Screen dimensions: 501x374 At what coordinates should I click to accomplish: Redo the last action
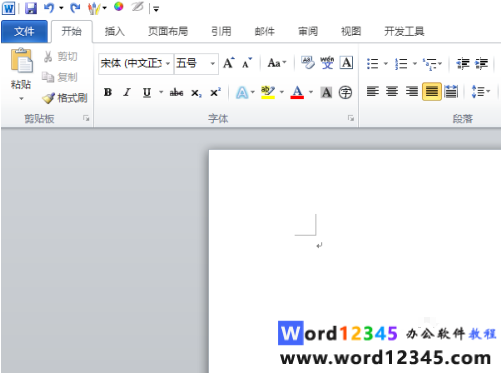point(75,8)
